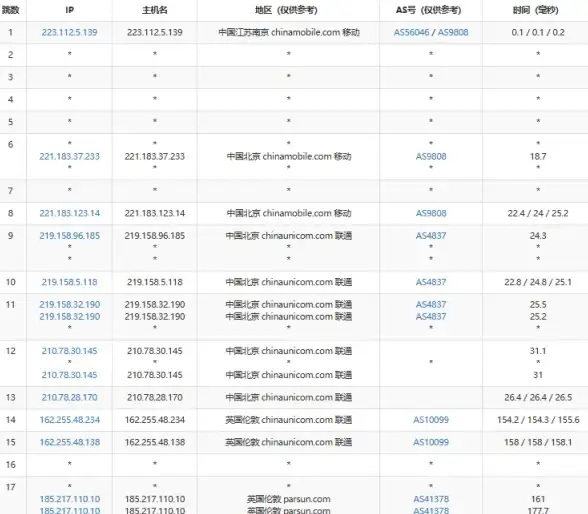Open first 210.78.30.145 IP link in hop 12
The height and width of the screenshot is (514, 588).
point(69,351)
